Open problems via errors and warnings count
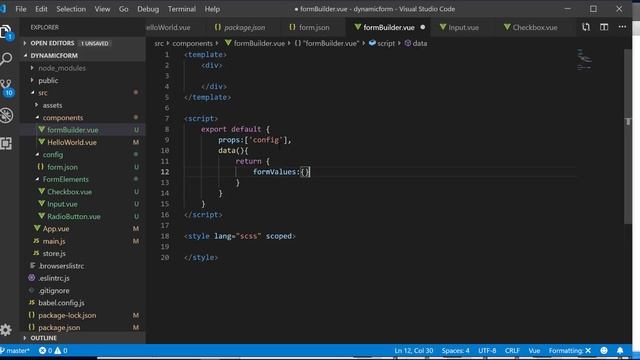 click(x=53, y=351)
